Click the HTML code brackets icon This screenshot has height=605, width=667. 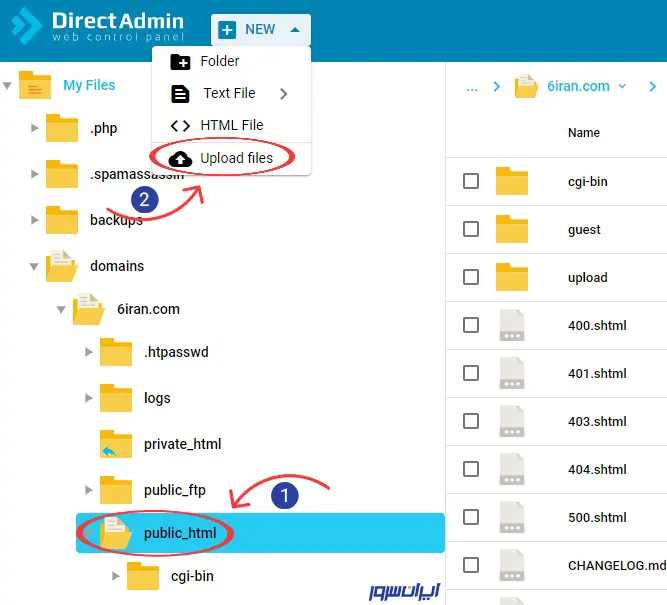tap(180, 126)
